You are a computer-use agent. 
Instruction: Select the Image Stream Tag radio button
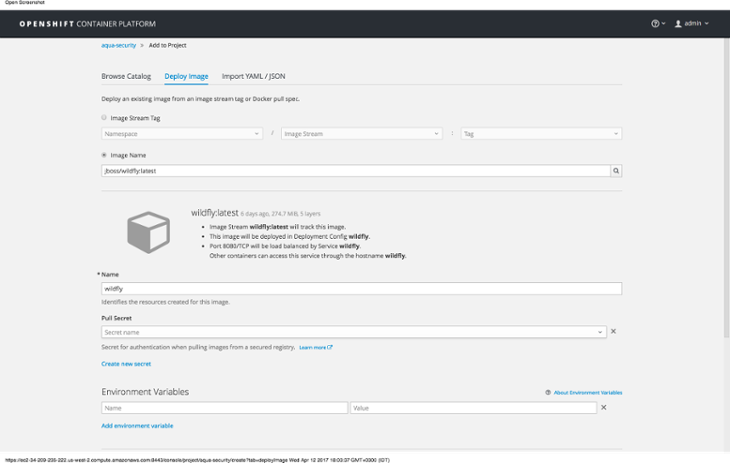coord(105,118)
